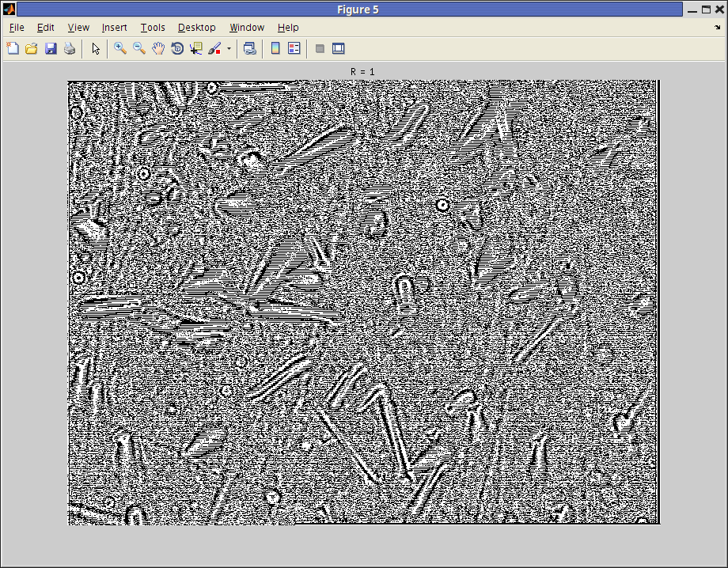Click the dock figure arrow in menu bar
728x568 pixels.
pyautogui.click(x=717, y=28)
